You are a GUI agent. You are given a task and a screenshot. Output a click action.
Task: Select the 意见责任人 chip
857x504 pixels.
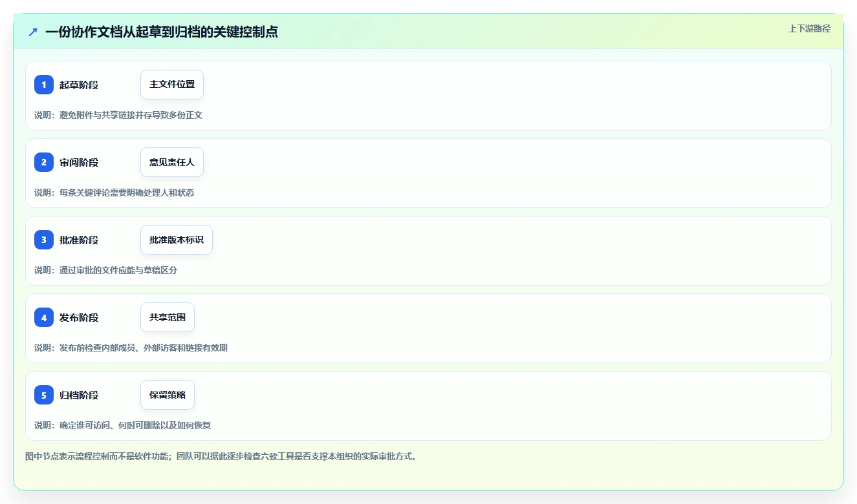(x=172, y=162)
